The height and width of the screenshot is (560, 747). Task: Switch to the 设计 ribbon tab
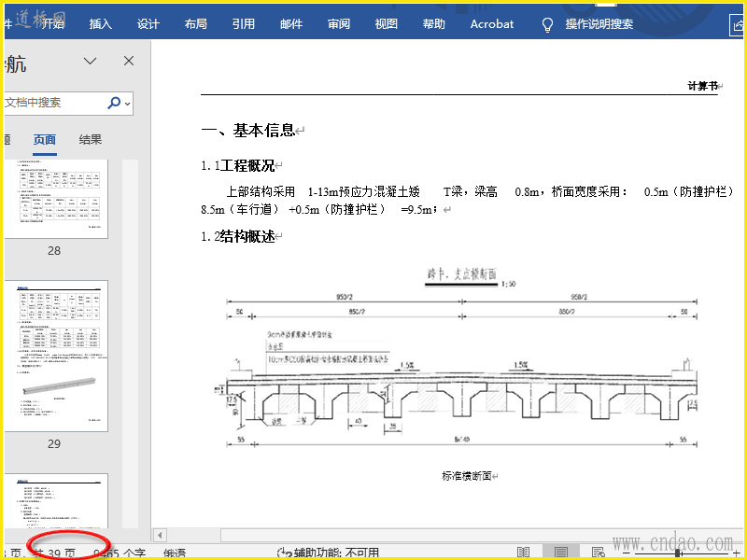click(148, 24)
